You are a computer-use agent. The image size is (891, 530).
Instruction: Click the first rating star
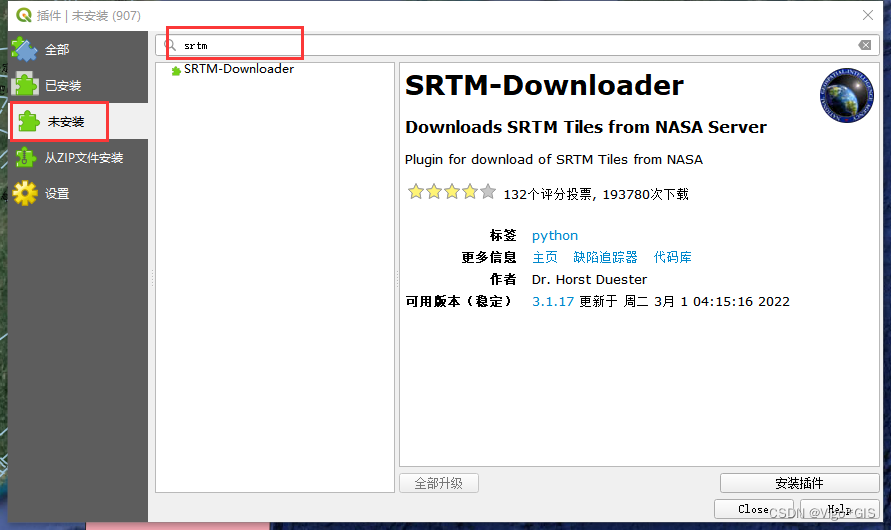[416, 192]
